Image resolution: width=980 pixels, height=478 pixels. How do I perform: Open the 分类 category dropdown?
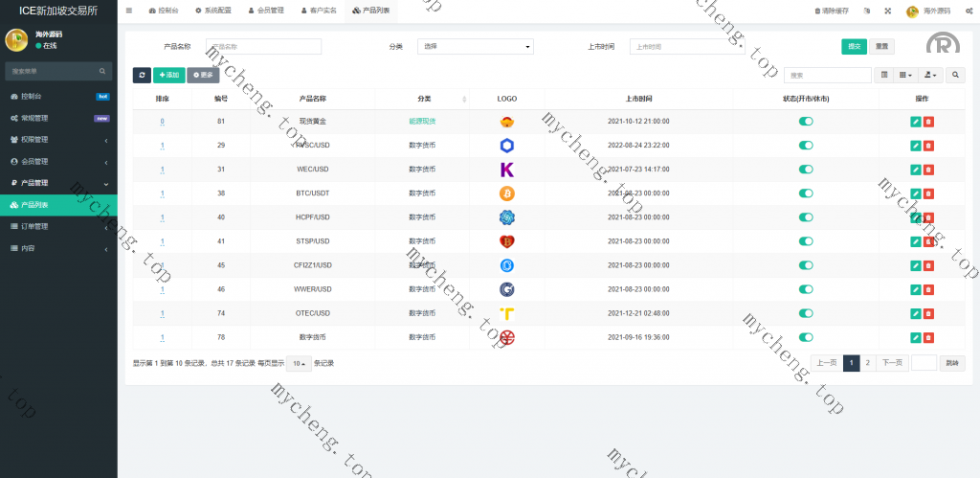pos(476,46)
